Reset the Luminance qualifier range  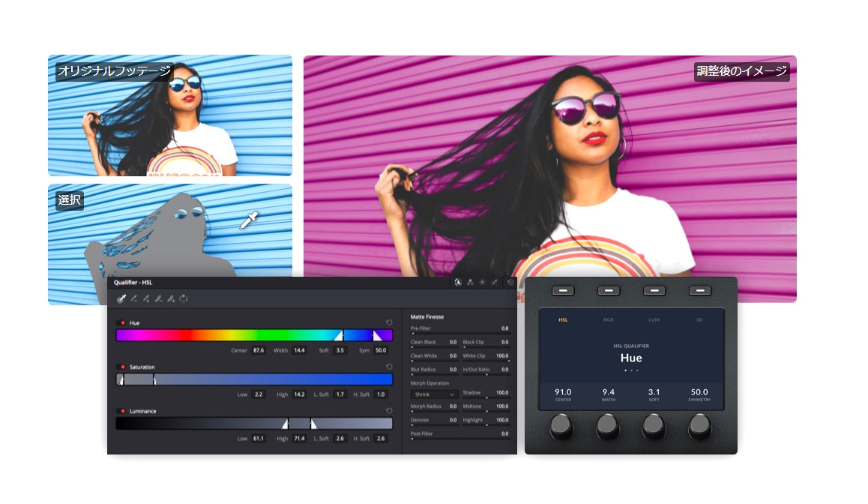coord(389,411)
